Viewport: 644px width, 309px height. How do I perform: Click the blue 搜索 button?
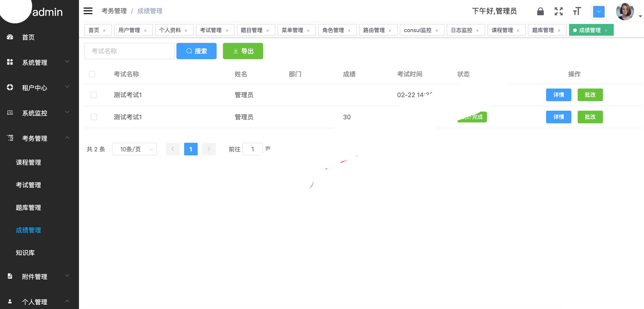[x=196, y=51]
